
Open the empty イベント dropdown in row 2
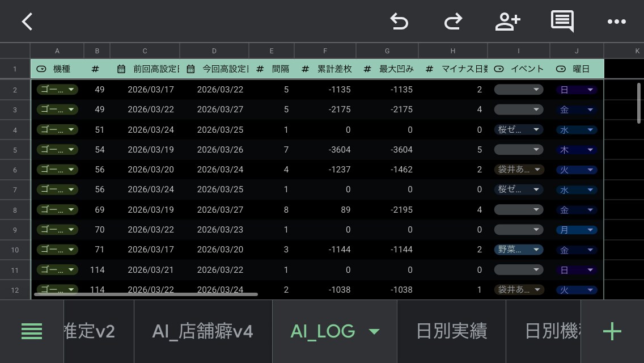pos(519,90)
